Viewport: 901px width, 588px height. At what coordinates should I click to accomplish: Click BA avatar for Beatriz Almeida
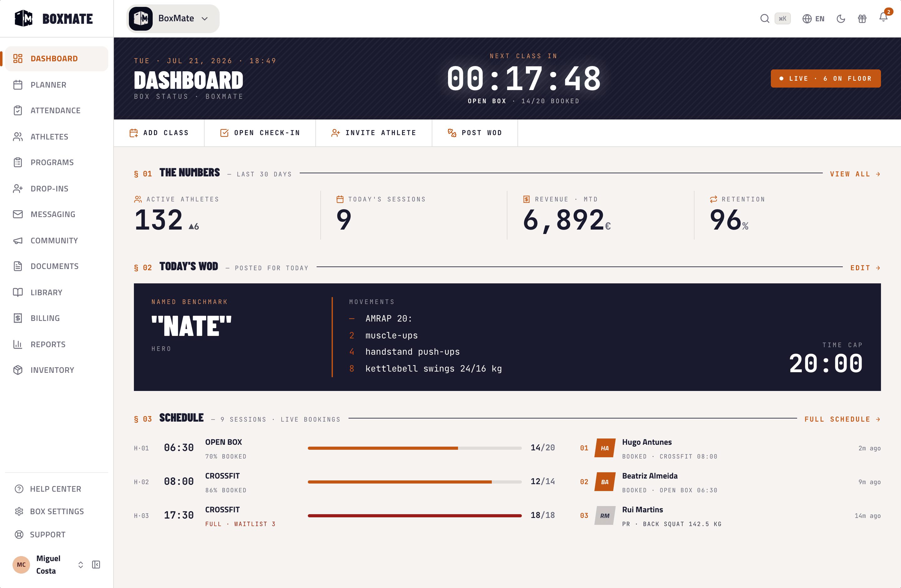pyautogui.click(x=605, y=482)
